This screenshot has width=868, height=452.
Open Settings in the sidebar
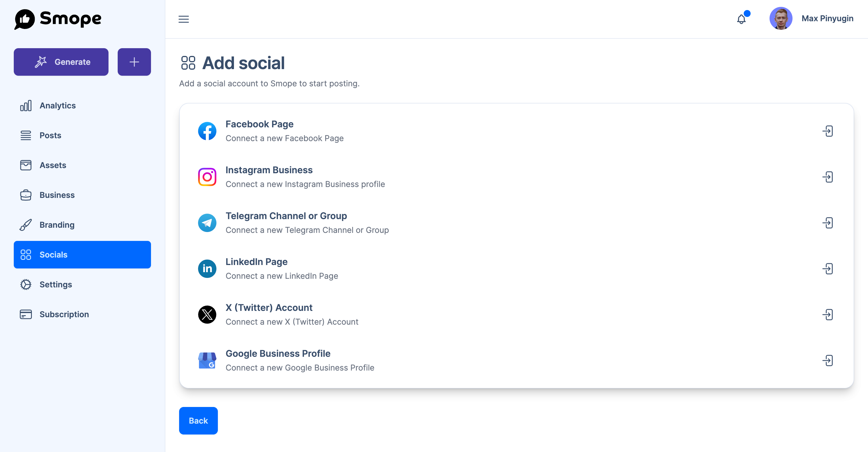82,285
